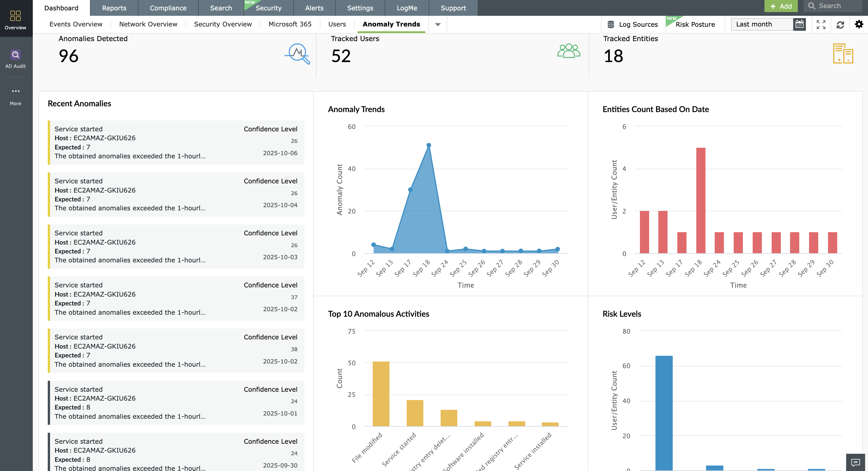Expand the hidden tabs arrow next to Anomaly Trends
Viewport: 868px width, 471px height.
pos(437,24)
